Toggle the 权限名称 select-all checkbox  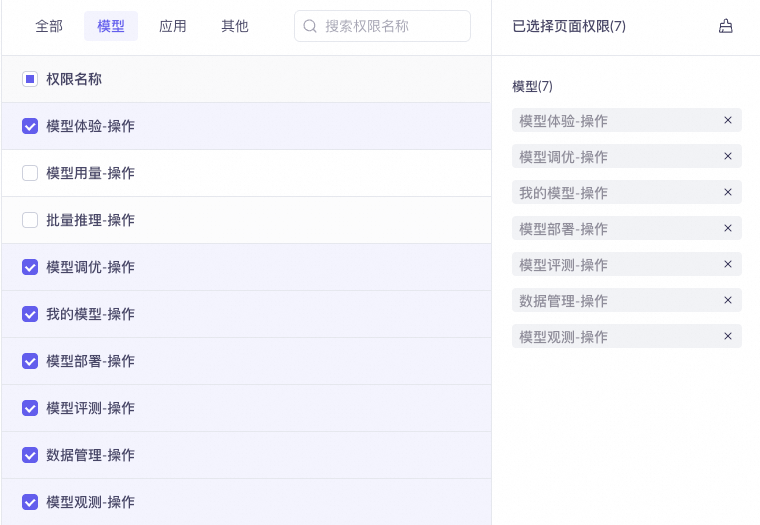tap(30, 79)
